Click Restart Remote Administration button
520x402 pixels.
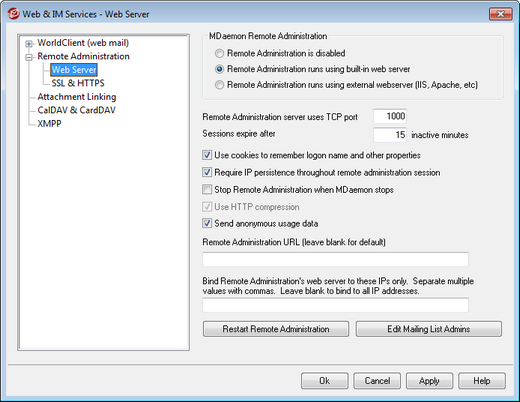pyautogui.click(x=276, y=329)
